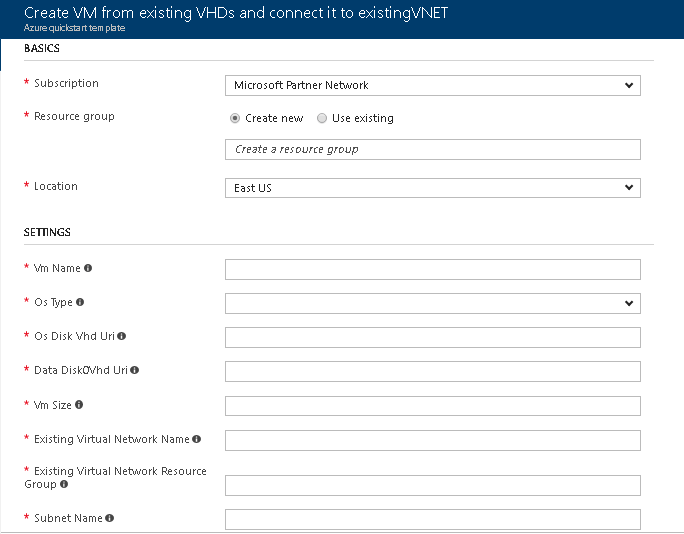This screenshot has width=684, height=534.
Task: Expand the Os Type dropdown
Action: coord(433,304)
